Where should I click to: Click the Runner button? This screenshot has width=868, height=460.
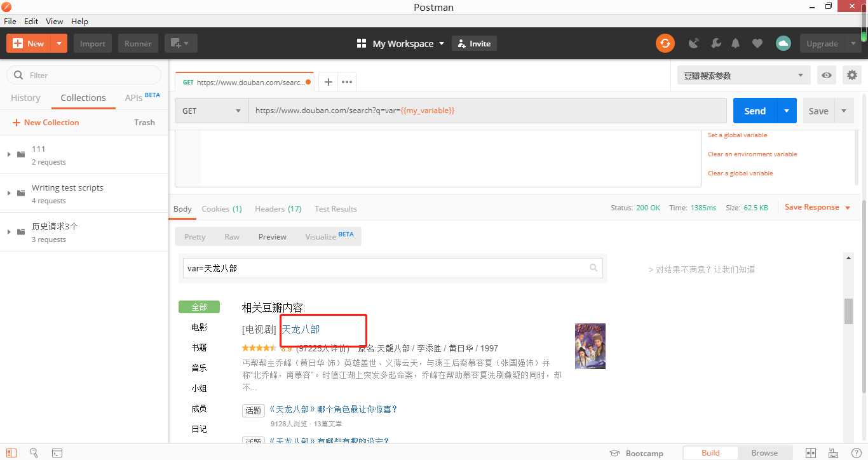[x=138, y=43]
